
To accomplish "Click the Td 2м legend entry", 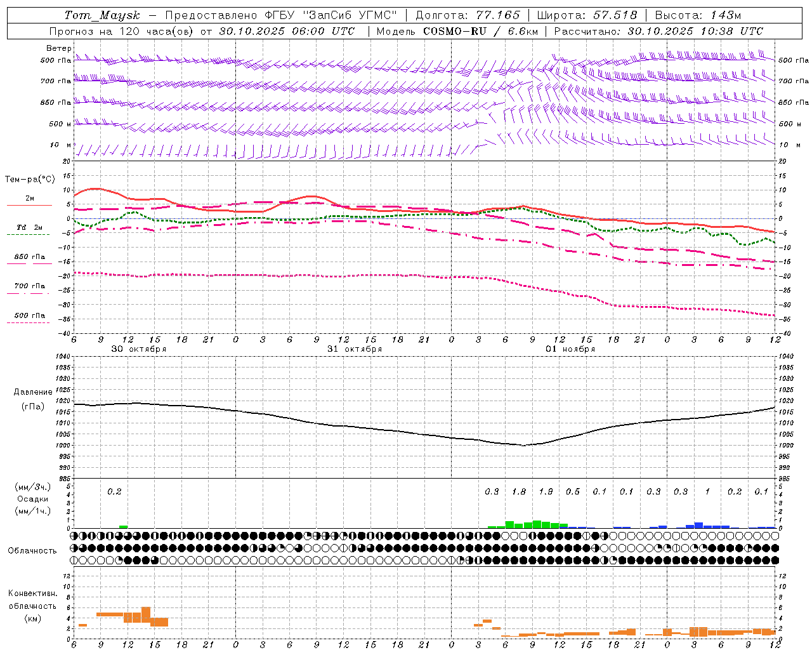I will tap(29, 227).
